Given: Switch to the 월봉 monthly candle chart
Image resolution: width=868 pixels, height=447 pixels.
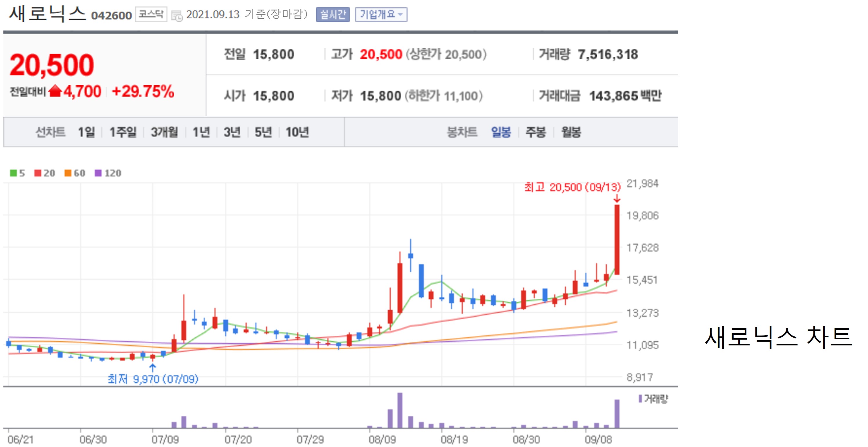Looking at the screenshot, I should click(571, 132).
